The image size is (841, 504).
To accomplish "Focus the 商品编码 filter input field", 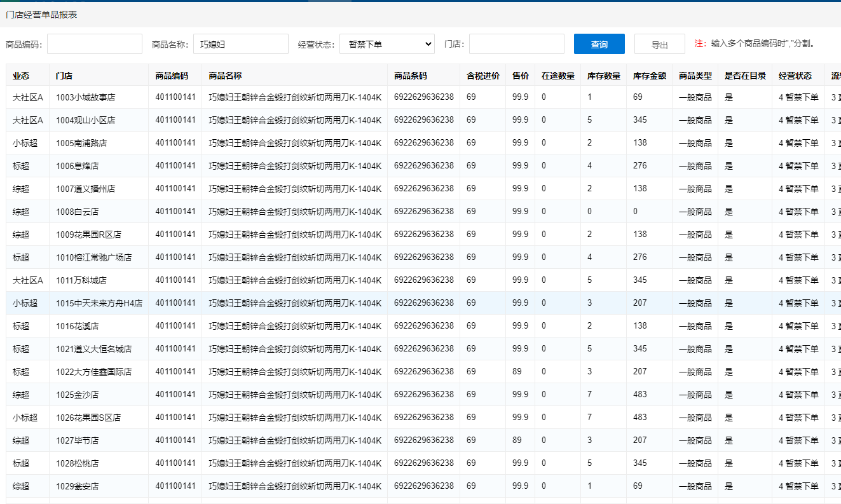I will coord(94,44).
